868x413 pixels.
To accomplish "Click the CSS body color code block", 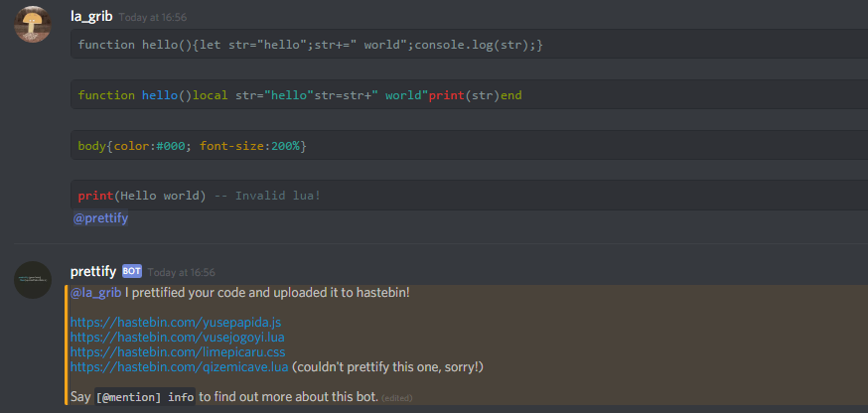I will click(470, 146).
